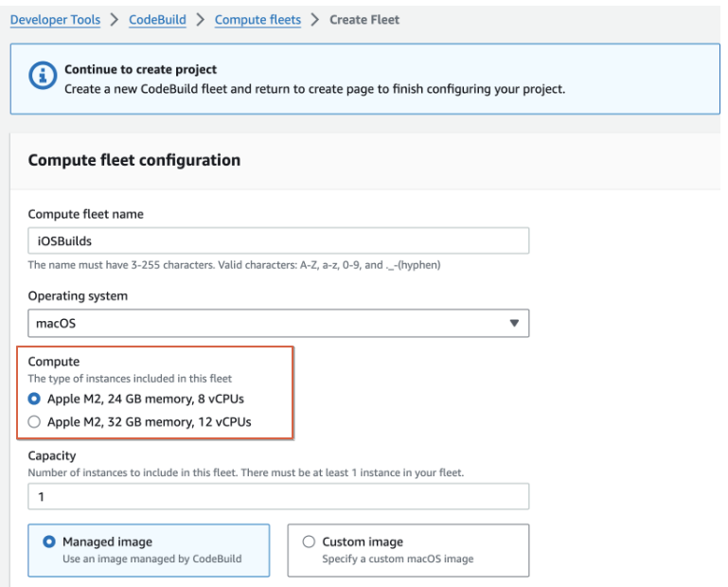Click the chevron after CodeBuild breadcrumb
The width and height of the screenshot is (728, 587).
pos(201,20)
